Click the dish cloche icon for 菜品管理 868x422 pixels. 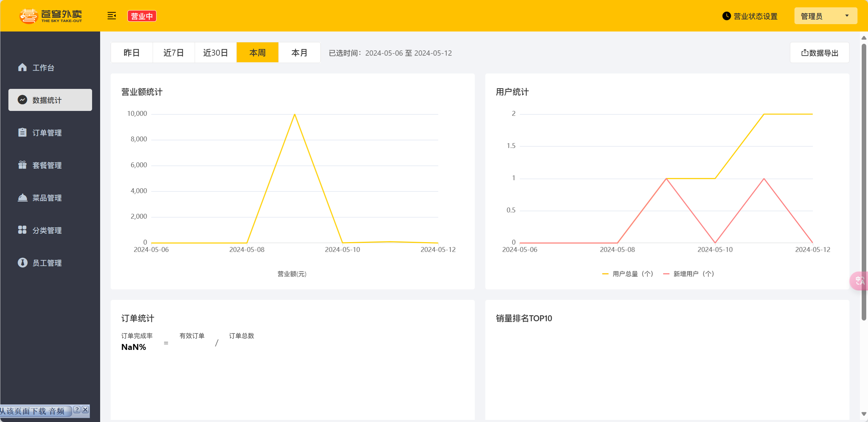[x=22, y=198]
